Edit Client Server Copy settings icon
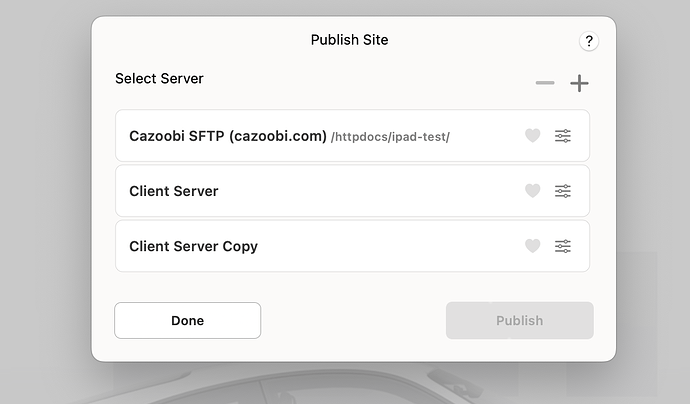Viewport: 690px width, 404px height. point(563,246)
